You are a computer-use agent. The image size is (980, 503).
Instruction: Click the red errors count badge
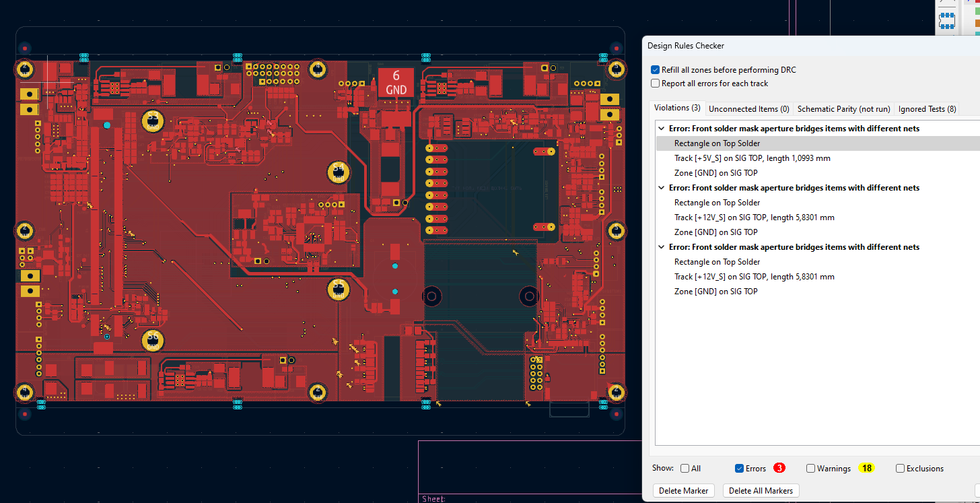pyautogui.click(x=779, y=468)
